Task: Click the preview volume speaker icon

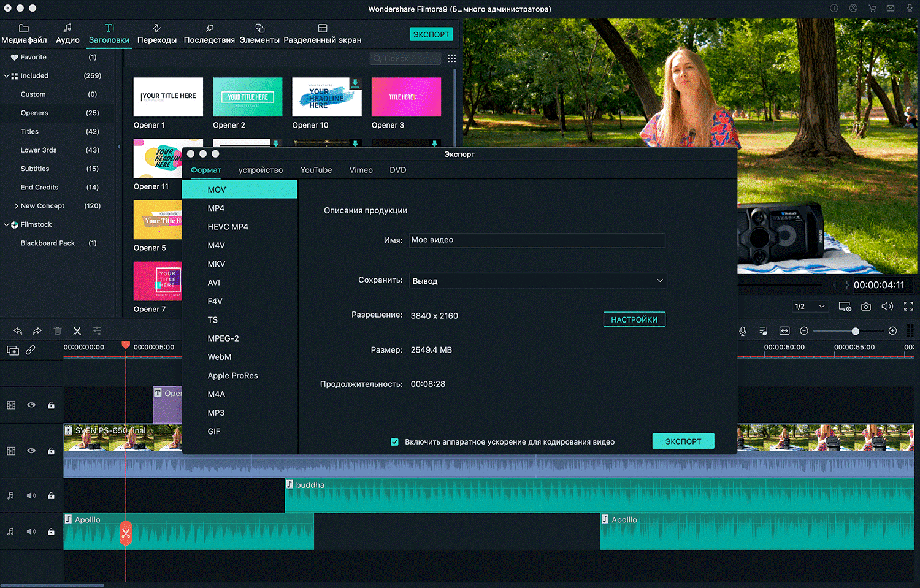Action: [x=887, y=307]
